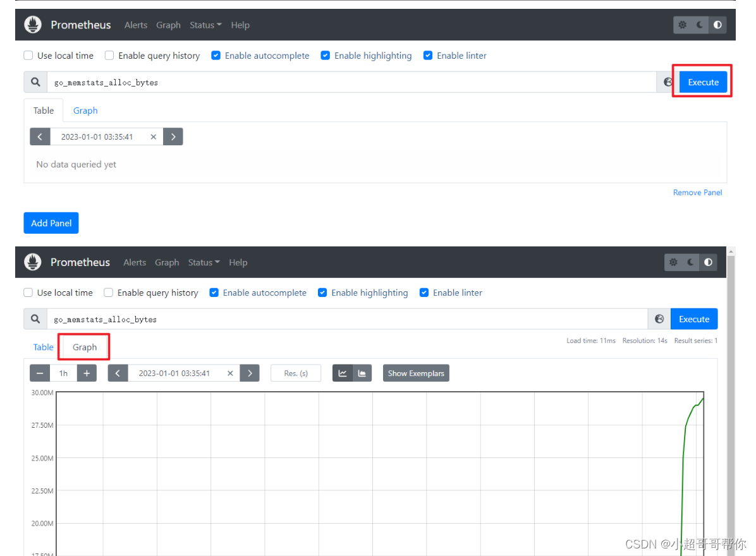Open Alerts in top navbar
This screenshot has width=756, height=556.
(136, 25)
